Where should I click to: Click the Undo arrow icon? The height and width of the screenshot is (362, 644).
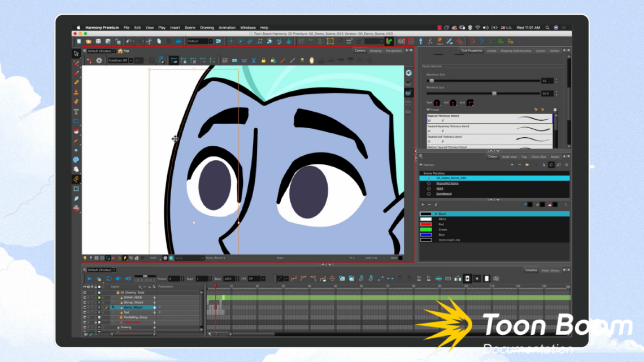[x=129, y=41]
